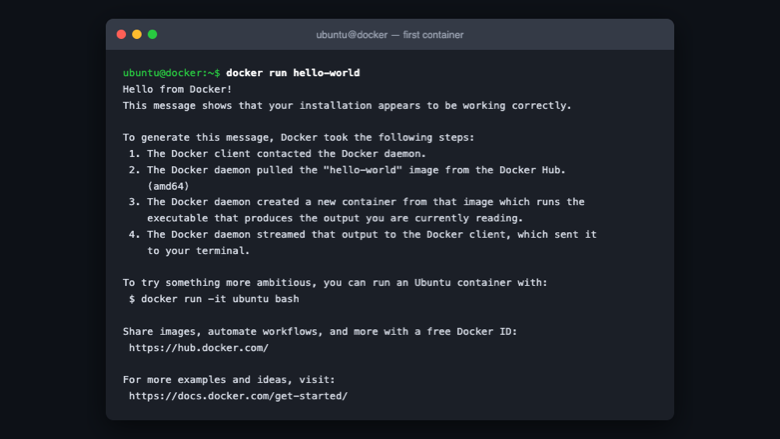
Task: Minimize the terminal using yellow button
Action: pyautogui.click(x=137, y=34)
